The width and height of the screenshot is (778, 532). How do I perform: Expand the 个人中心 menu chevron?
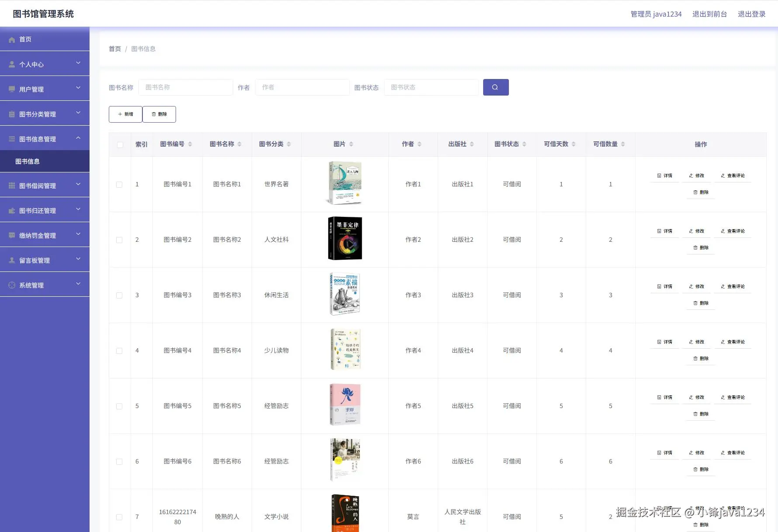[x=78, y=63]
